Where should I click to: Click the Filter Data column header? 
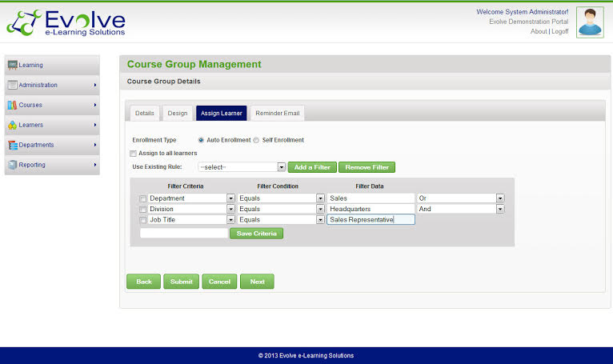370,186
